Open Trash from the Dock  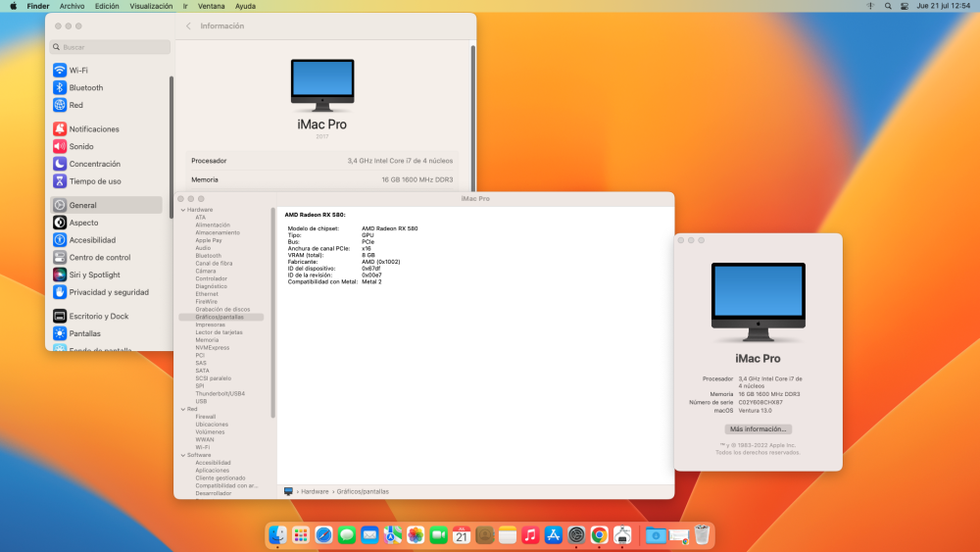[702, 535]
